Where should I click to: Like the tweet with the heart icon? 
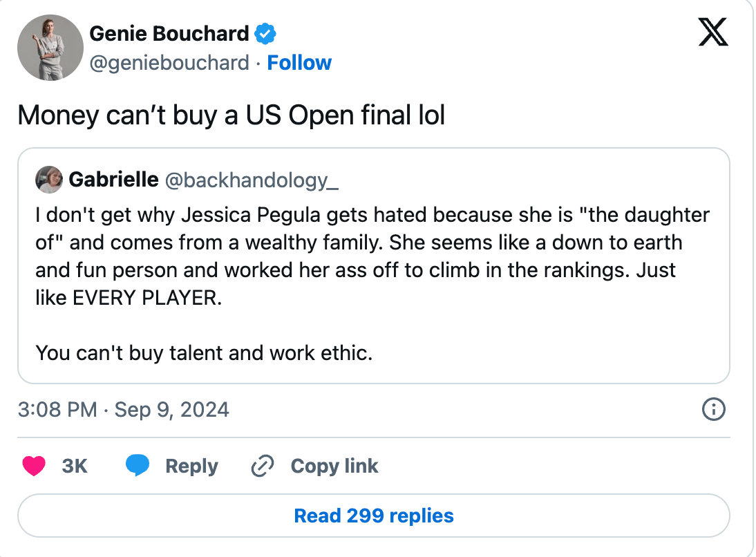pos(34,466)
